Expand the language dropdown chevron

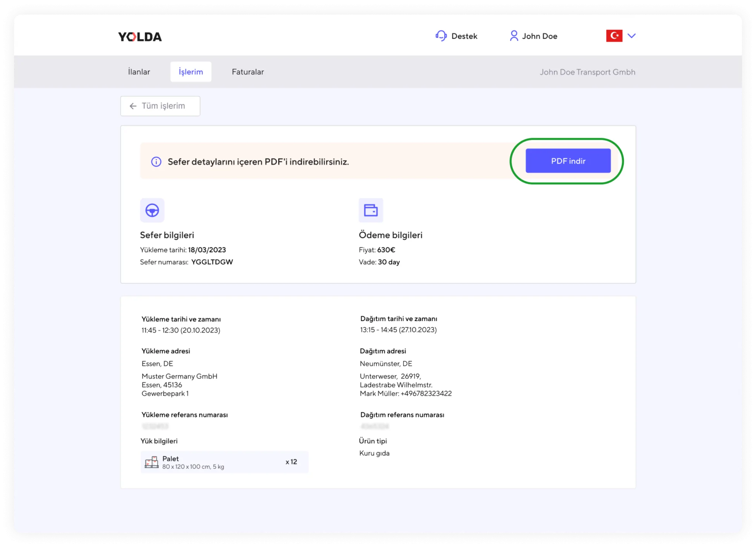click(632, 36)
